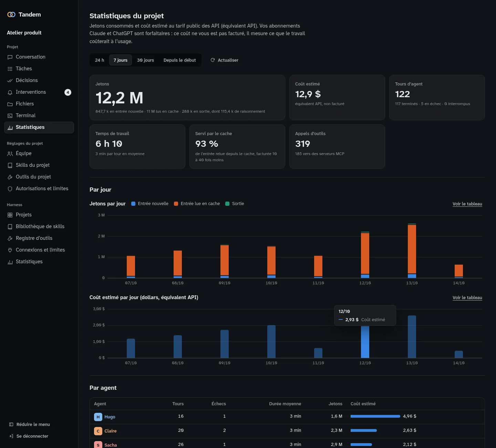Open the Interventions bell icon
The width and height of the screenshot is (496, 448).
[x=10, y=92]
